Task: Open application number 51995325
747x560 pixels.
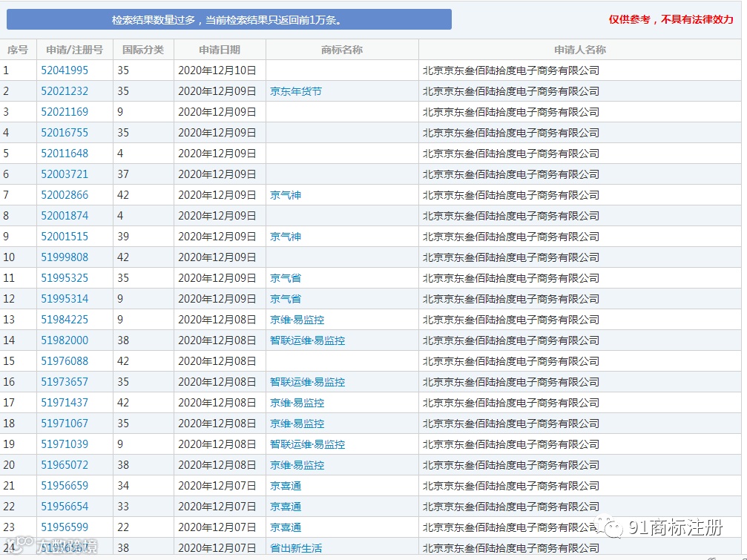Action: pyautogui.click(x=65, y=278)
